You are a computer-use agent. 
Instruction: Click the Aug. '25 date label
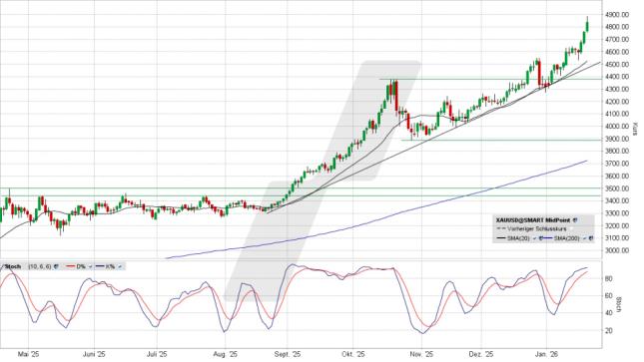pos(226,354)
